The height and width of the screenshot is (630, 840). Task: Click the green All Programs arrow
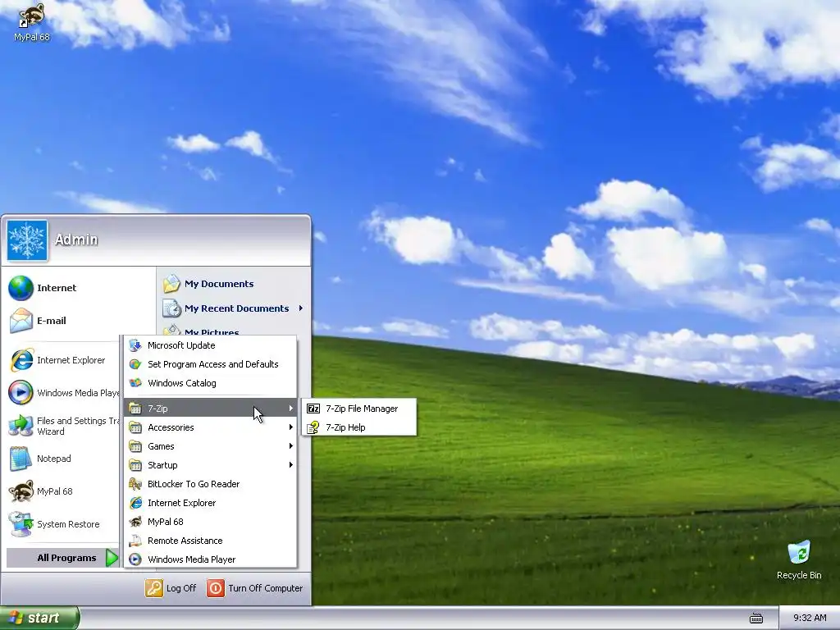coord(112,558)
